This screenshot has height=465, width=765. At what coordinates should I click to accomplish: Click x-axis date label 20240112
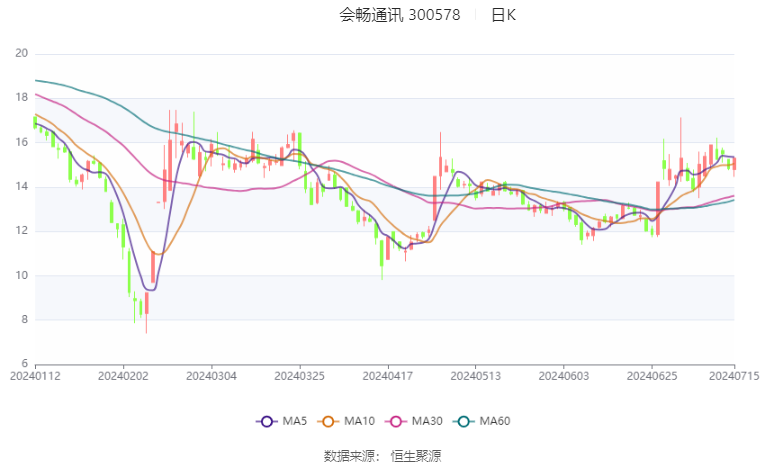pos(35,376)
